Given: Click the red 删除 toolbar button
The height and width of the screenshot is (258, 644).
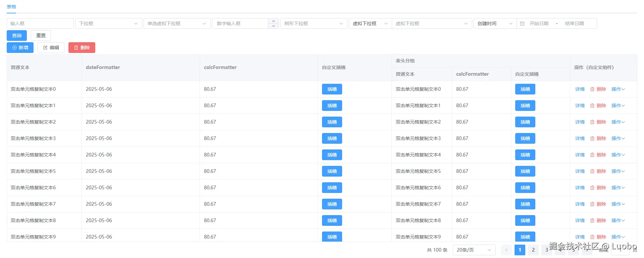Looking at the screenshot, I should (82, 48).
